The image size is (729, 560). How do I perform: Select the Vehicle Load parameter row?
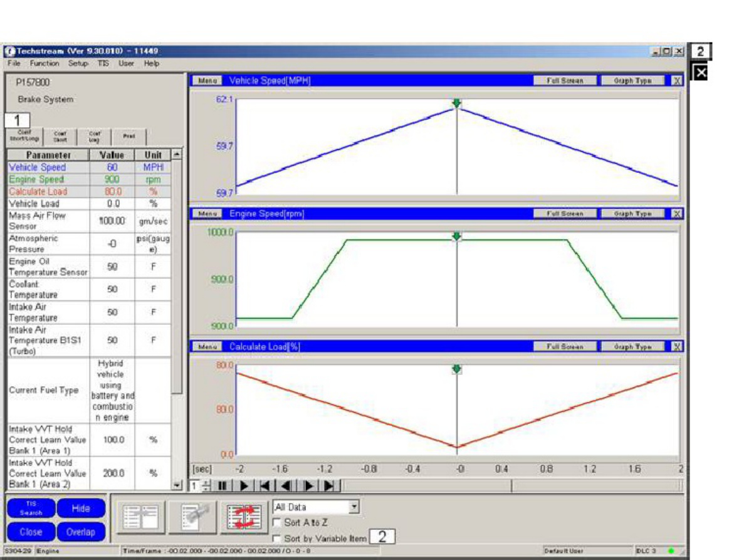[89, 203]
